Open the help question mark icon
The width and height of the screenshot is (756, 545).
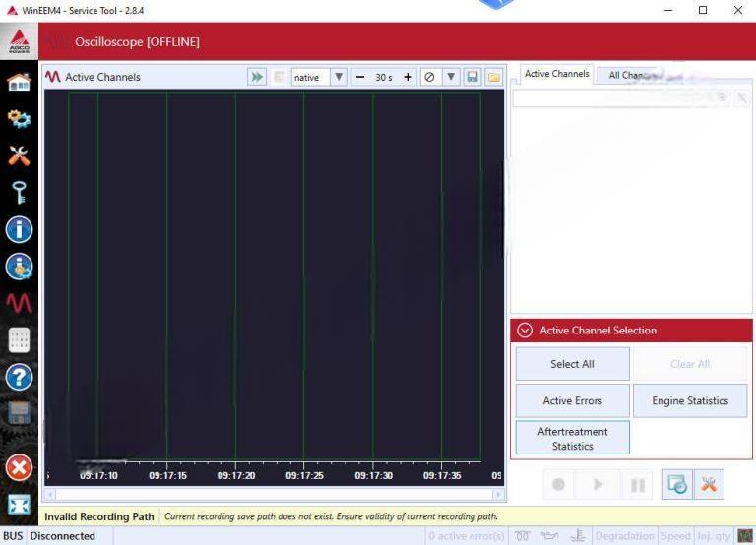(x=19, y=377)
